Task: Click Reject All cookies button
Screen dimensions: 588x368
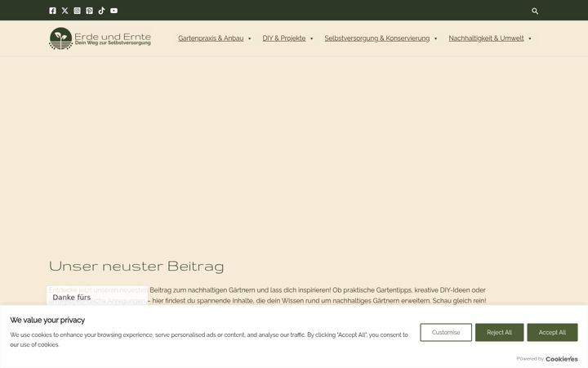Action: point(500,332)
